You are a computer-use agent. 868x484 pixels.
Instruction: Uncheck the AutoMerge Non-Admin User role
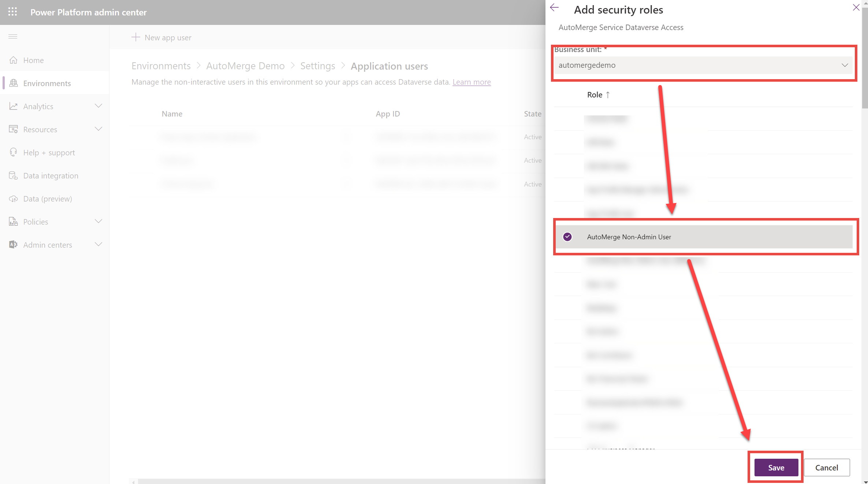pyautogui.click(x=567, y=237)
